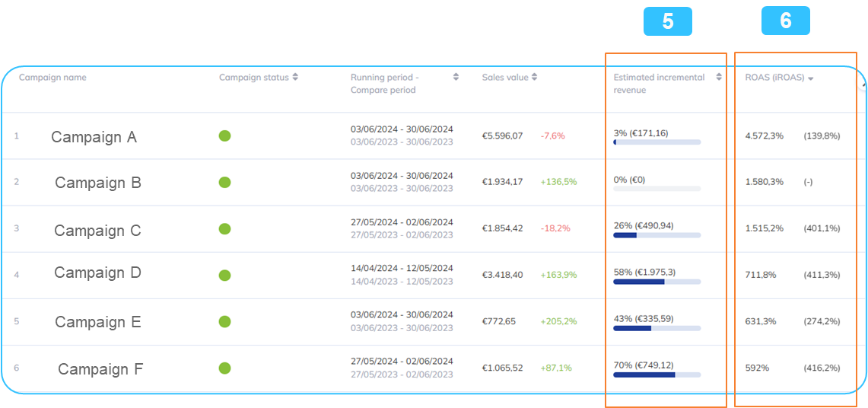Select sales value €3.418,40
The width and height of the screenshot is (868, 408).
pos(502,275)
